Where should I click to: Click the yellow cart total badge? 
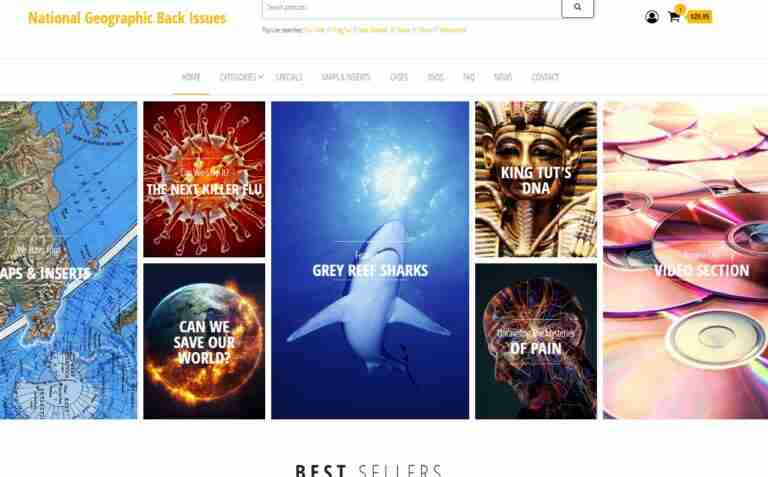[x=699, y=17]
